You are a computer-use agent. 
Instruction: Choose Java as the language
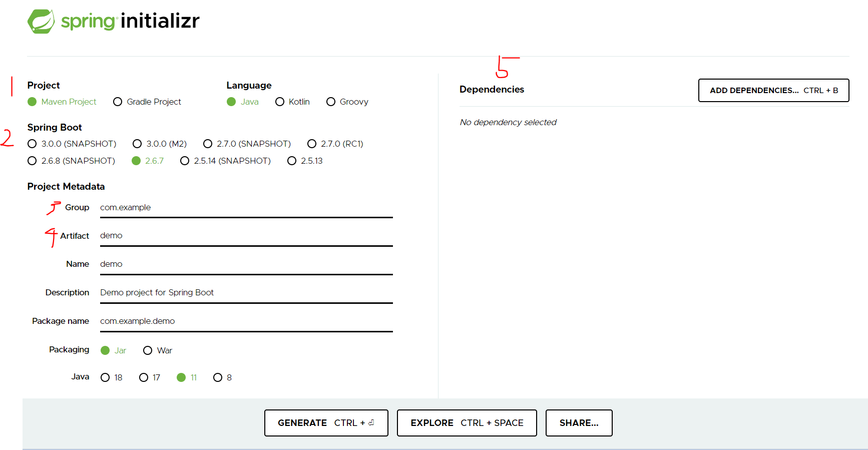(231, 102)
